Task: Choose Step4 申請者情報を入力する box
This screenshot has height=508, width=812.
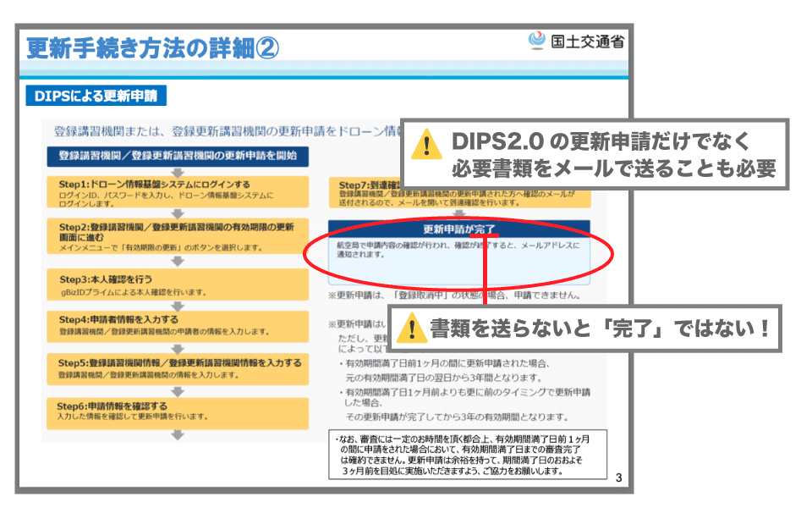Action: (x=178, y=327)
